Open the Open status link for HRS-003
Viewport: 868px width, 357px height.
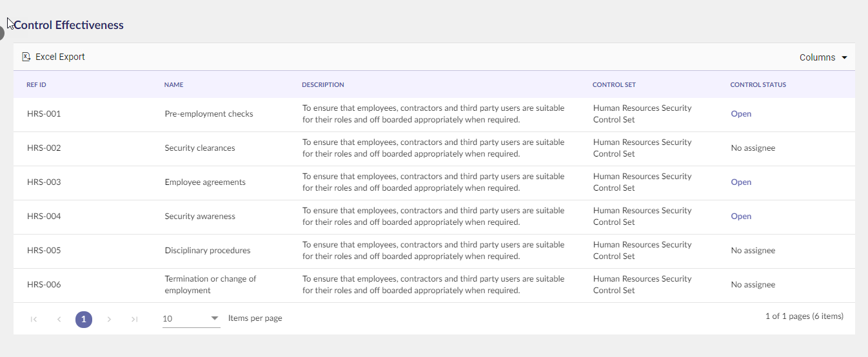(741, 182)
